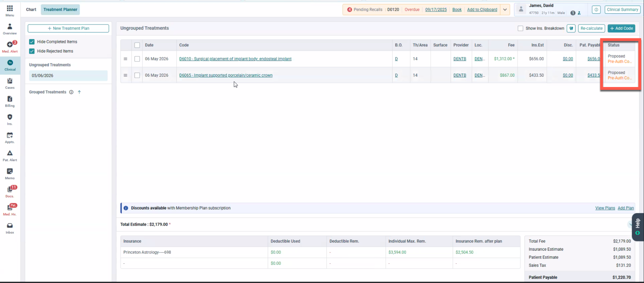Open Cases in the sidebar
The height and width of the screenshot is (283, 644).
click(x=10, y=83)
